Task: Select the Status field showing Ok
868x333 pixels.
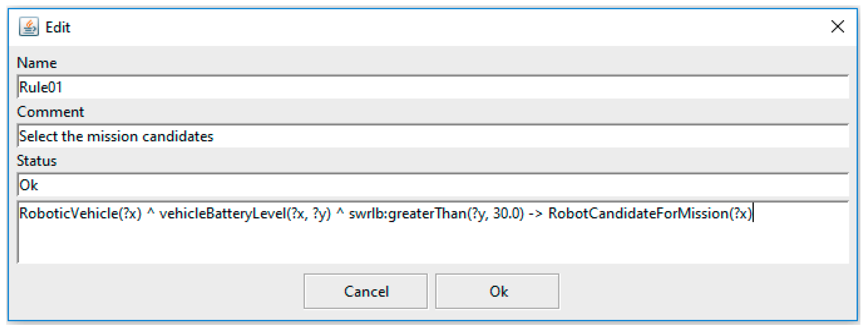Action: pyautogui.click(x=433, y=185)
